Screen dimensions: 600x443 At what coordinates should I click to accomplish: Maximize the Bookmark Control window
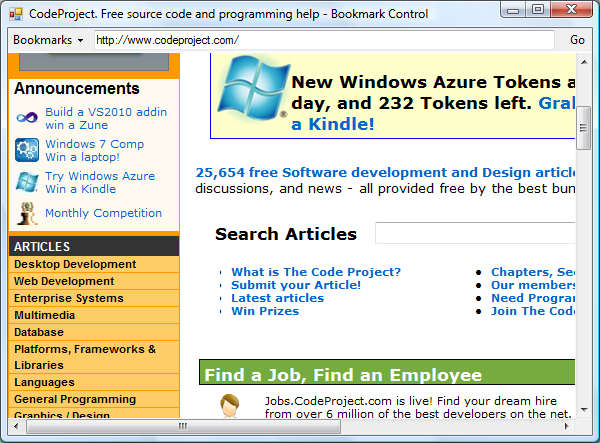click(538, 9)
